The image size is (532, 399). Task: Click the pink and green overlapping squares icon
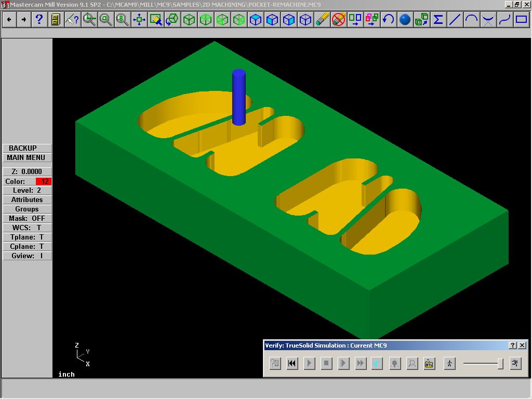372,20
